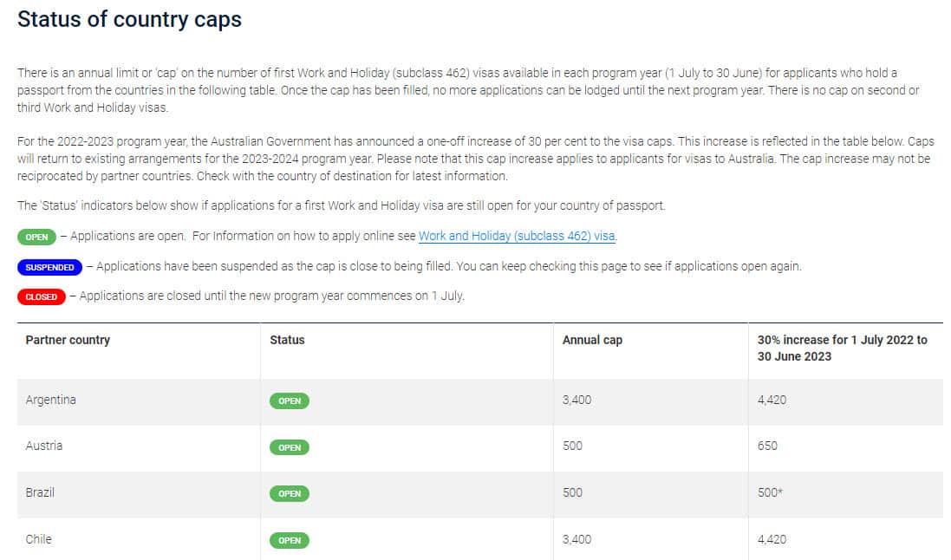
Task: Click the blue SUSPENDED legend badge
Action: click(x=49, y=267)
